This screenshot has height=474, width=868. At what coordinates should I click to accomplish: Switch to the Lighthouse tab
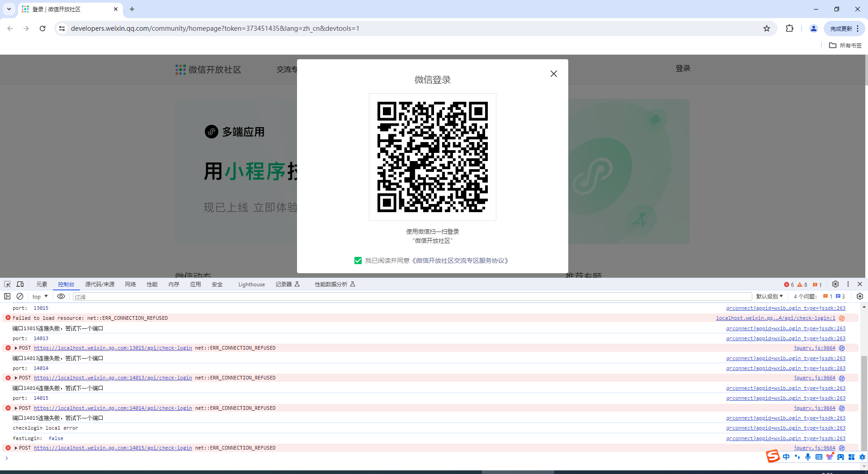click(251, 284)
